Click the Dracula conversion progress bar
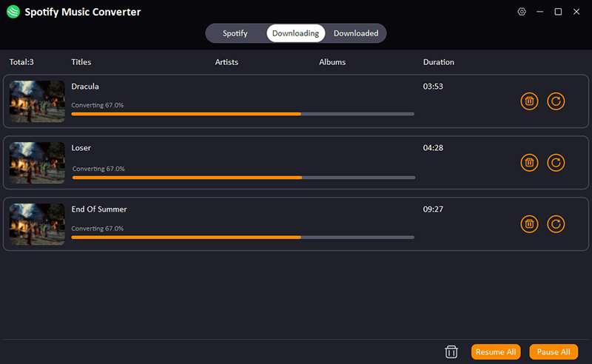 243,114
